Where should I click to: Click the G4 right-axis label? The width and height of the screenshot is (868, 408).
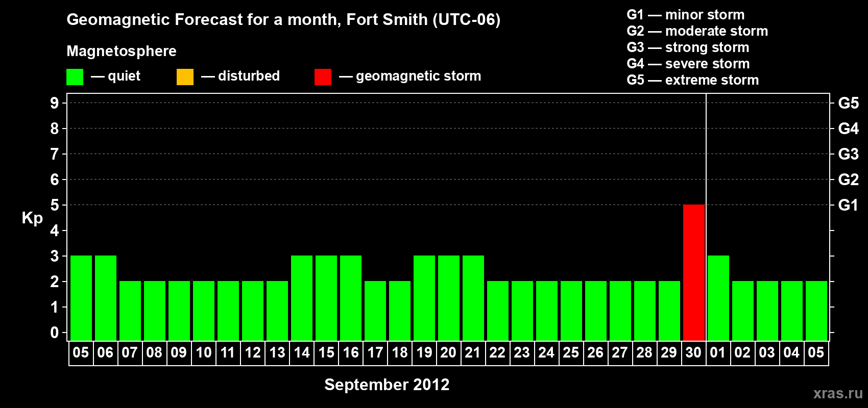coord(849,129)
